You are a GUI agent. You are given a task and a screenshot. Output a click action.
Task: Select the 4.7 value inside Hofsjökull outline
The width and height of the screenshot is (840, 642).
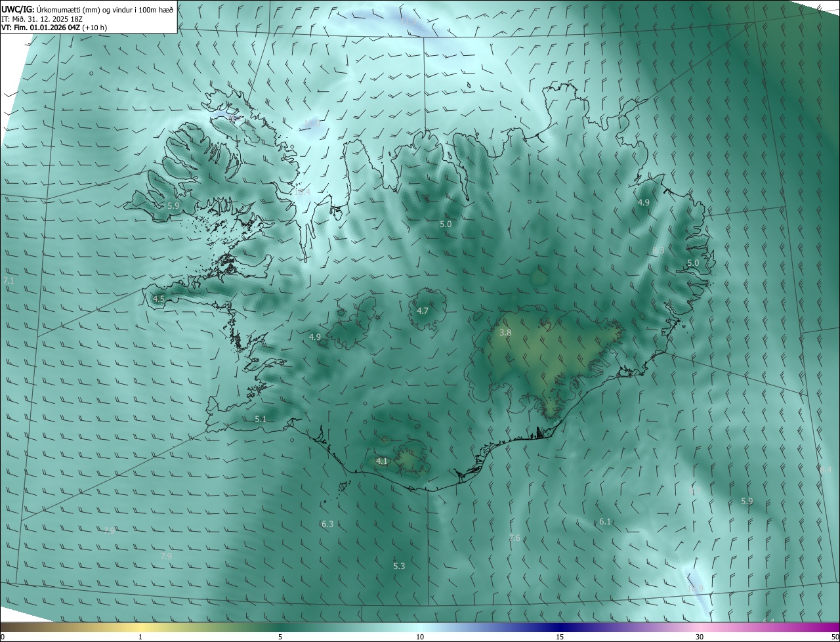pos(423,310)
